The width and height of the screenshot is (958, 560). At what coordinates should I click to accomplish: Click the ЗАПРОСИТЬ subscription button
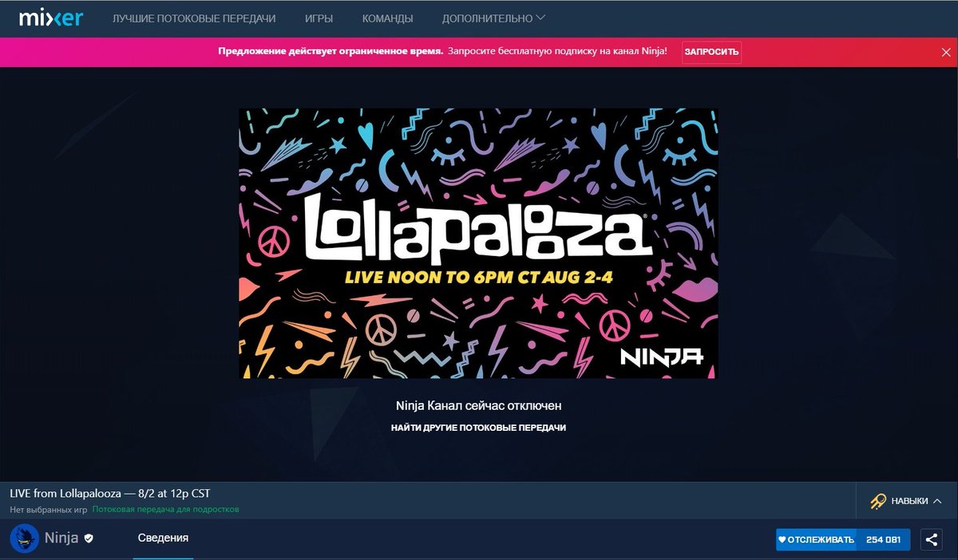pyautogui.click(x=711, y=52)
